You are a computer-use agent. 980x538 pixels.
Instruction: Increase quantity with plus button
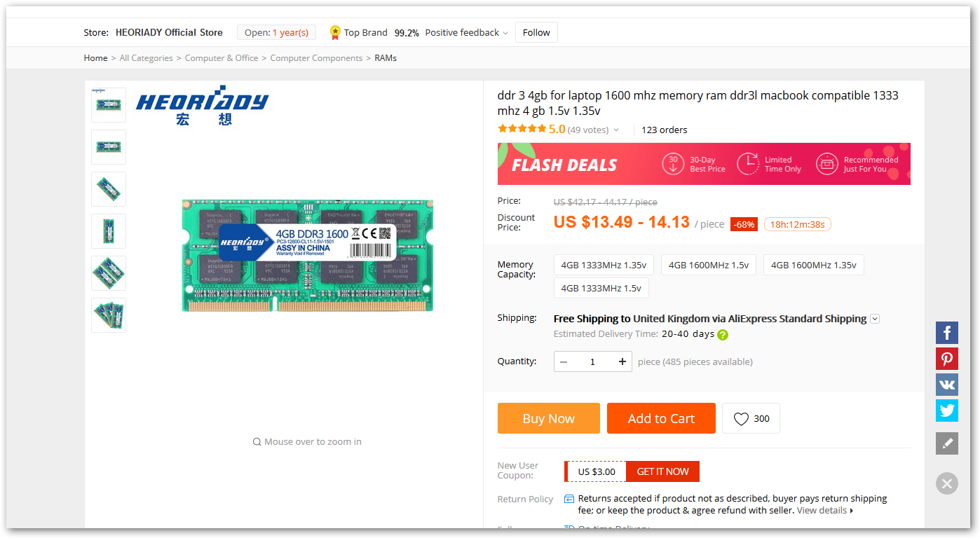coord(622,361)
